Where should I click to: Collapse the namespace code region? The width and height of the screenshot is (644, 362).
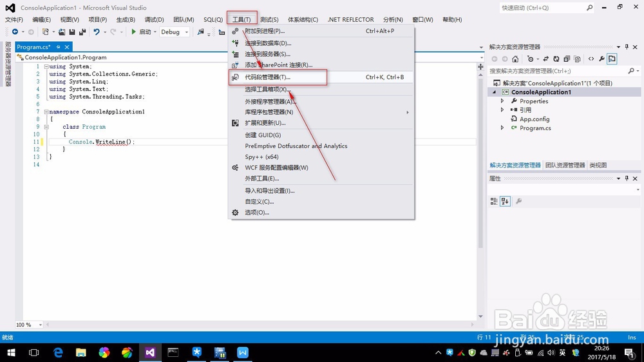click(x=46, y=112)
